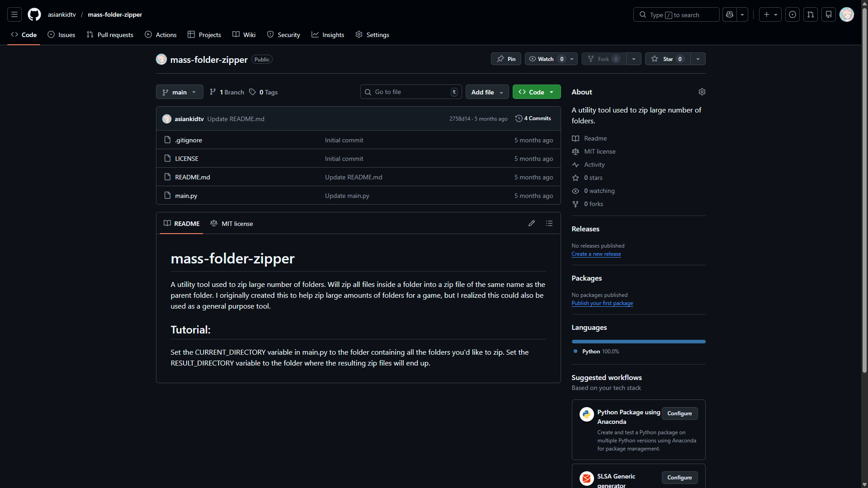Open the hamburger navigation menu

(14, 14)
